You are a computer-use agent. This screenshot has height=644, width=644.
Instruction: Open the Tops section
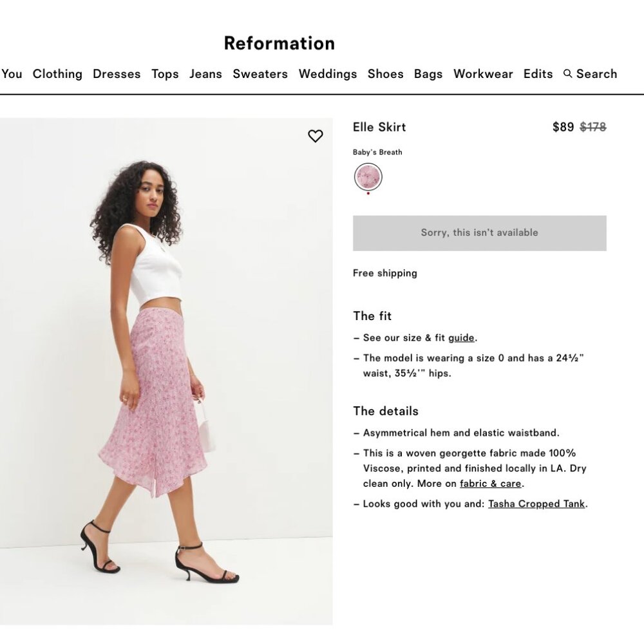pyautogui.click(x=165, y=73)
